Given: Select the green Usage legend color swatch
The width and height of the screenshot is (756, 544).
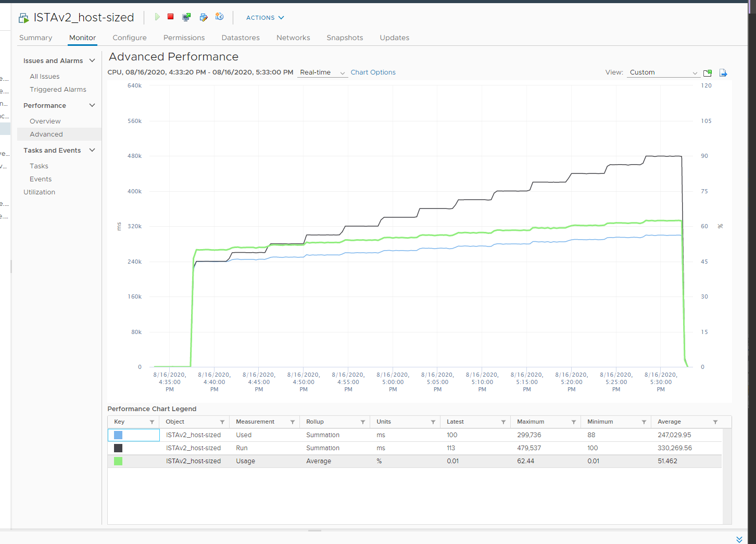Looking at the screenshot, I should point(118,461).
